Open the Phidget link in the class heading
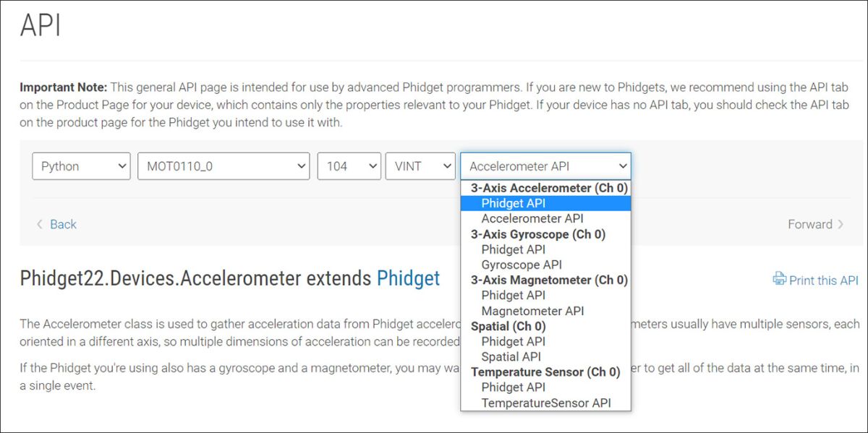The height and width of the screenshot is (433, 868). [408, 278]
